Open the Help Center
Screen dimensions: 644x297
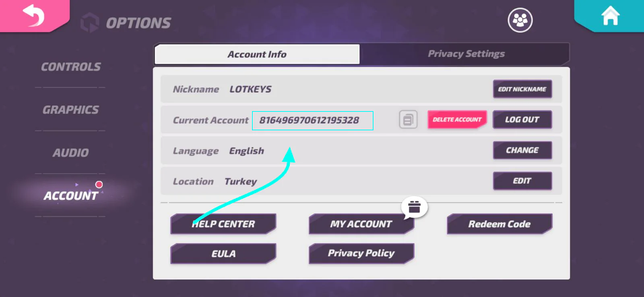(223, 224)
